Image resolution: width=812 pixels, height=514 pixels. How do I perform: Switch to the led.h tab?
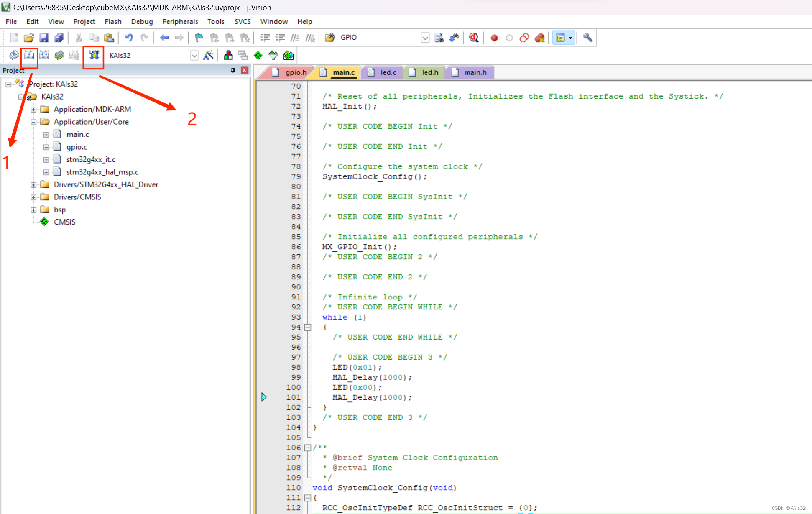[424, 72]
